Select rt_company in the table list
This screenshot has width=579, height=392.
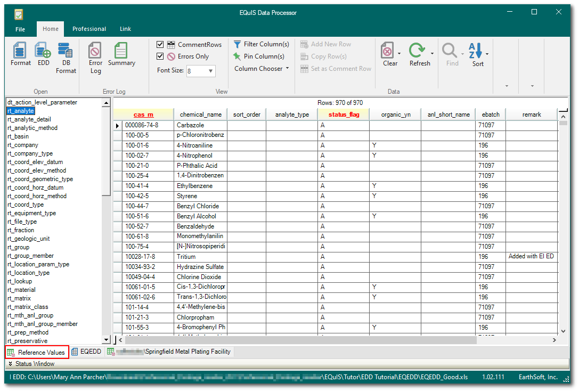pos(23,145)
